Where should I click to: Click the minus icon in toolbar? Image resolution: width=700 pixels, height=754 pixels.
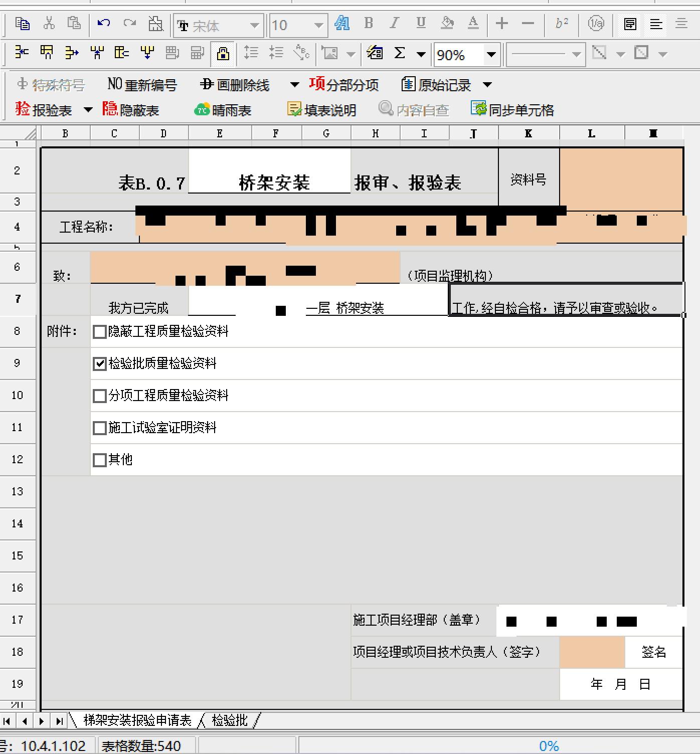point(528,23)
